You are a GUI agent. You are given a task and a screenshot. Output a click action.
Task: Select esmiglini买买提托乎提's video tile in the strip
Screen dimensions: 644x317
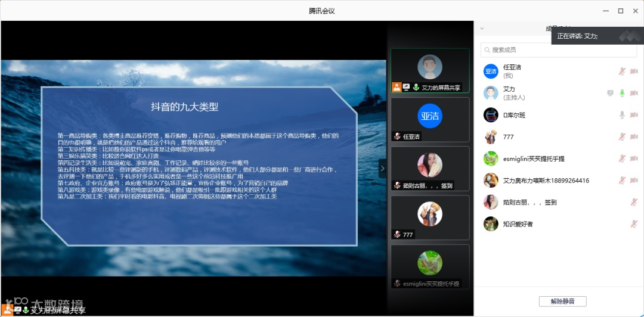[430, 266]
